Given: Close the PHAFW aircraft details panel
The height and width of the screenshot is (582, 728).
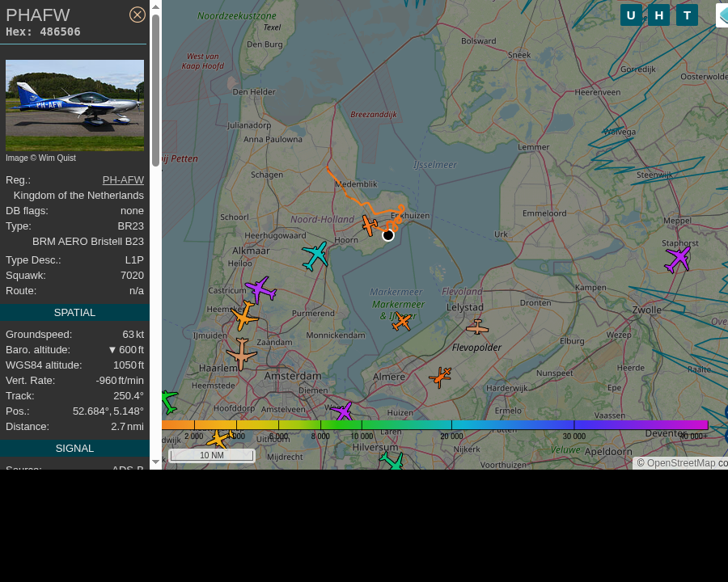Looking at the screenshot, I should 137,15.
